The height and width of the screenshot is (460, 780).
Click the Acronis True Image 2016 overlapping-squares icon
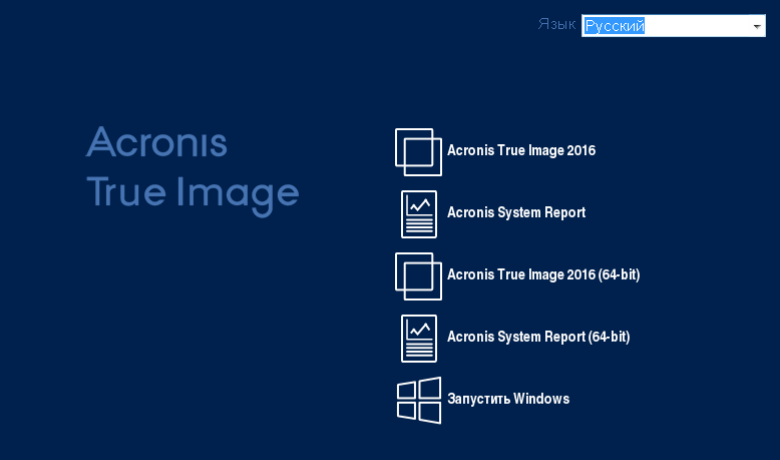click(x=418, y=152)
